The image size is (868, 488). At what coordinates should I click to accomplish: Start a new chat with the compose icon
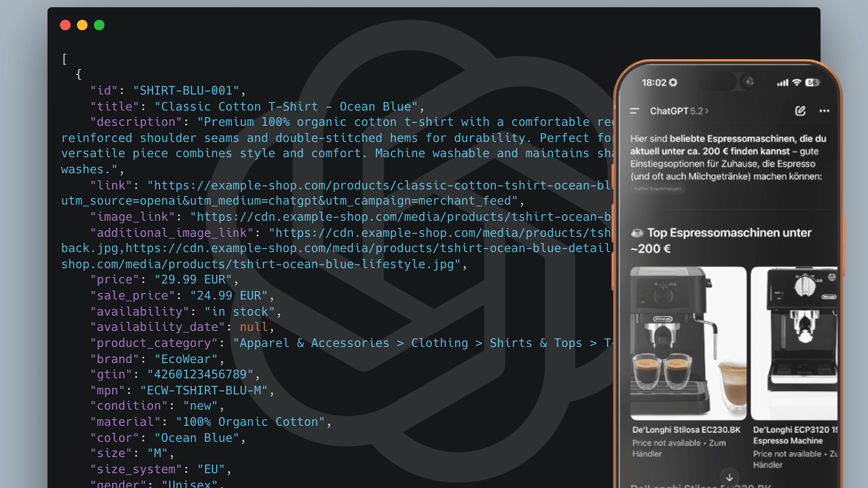tap(800, 111)
